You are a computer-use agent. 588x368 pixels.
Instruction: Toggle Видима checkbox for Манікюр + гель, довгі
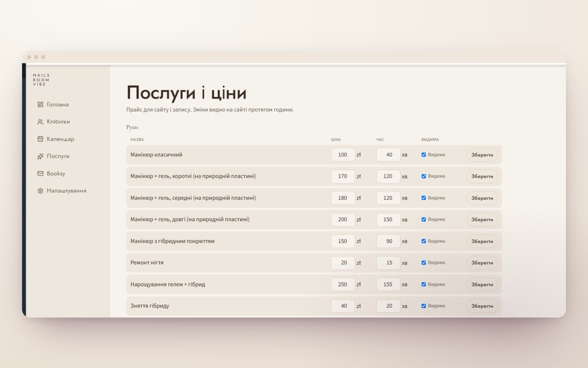pyautogui.click(x=424, y=219)
